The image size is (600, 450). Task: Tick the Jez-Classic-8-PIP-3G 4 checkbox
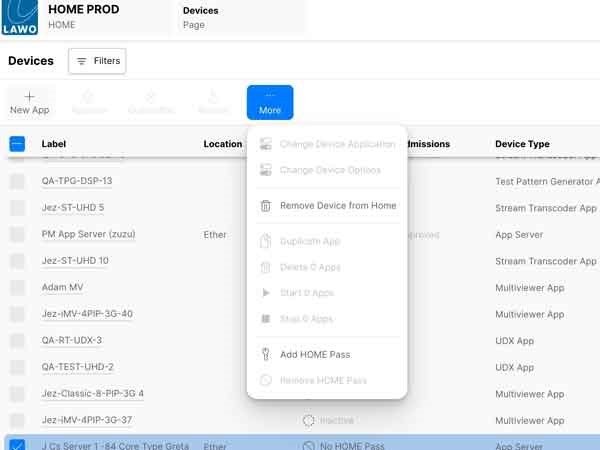click(17, 394)
